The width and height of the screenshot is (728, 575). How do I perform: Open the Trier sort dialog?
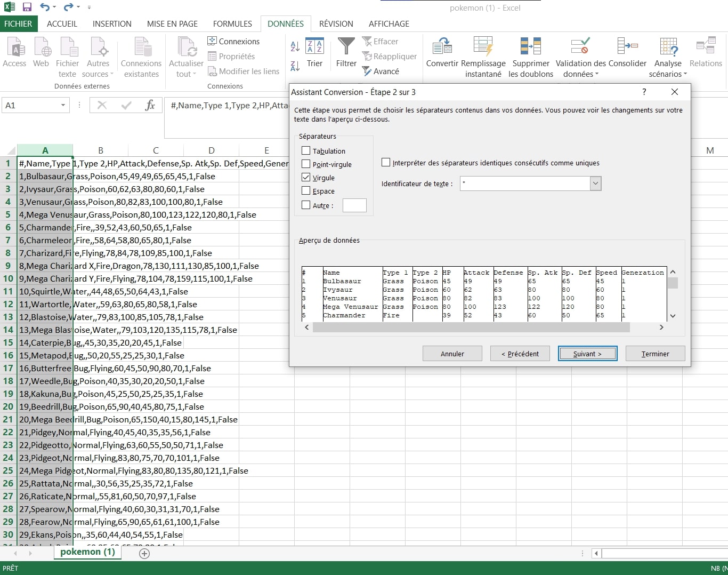314,52
